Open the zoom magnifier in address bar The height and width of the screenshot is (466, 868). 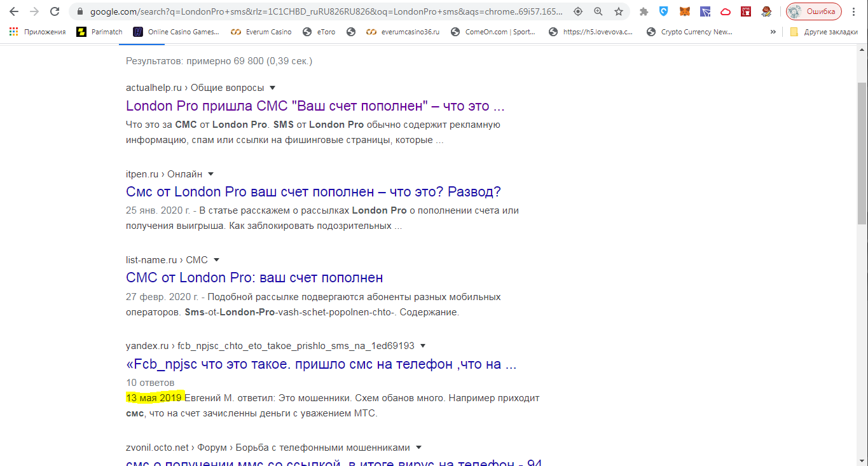(598, 11)
